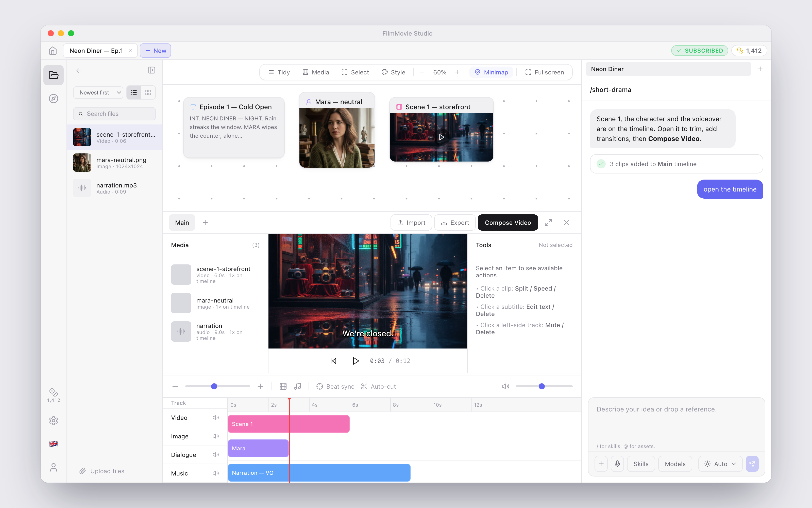Click the film strip track icon

[x=283, y=386]
